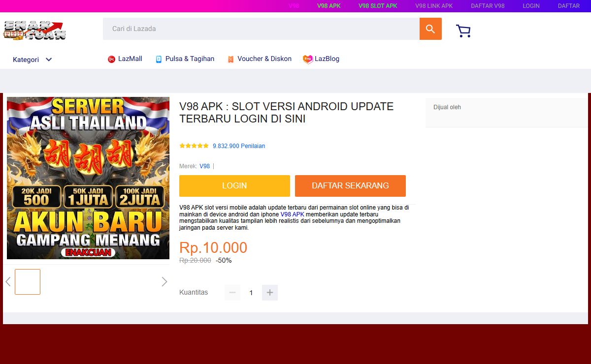Screen dimensions: 591x364
Task: Expand the Kategori dropdown chevron
Action: click(49, 60)
